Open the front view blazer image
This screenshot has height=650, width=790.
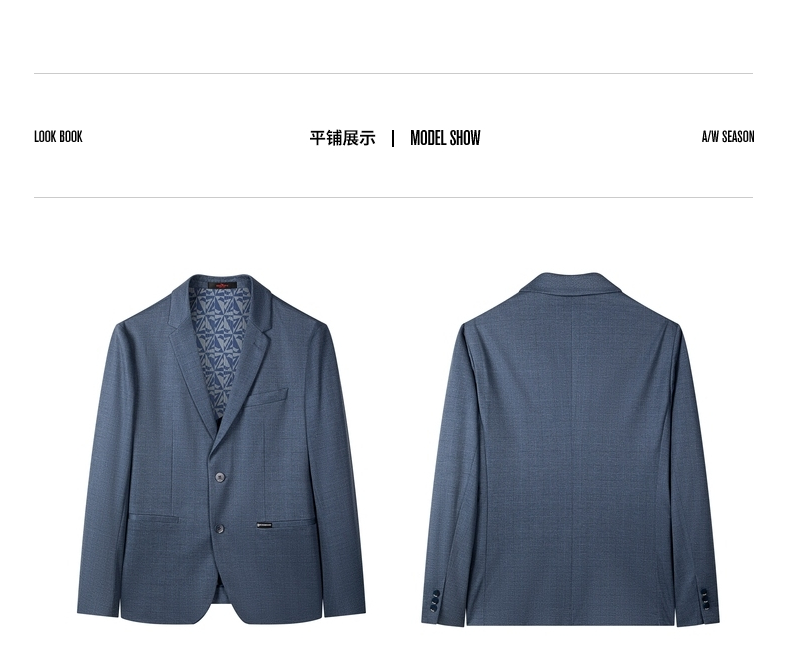point(221,448)
